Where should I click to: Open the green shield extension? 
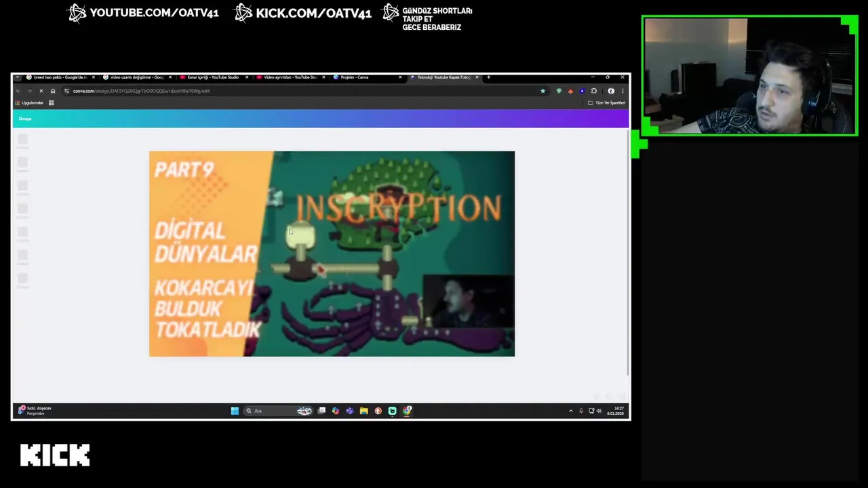point(559,91)
